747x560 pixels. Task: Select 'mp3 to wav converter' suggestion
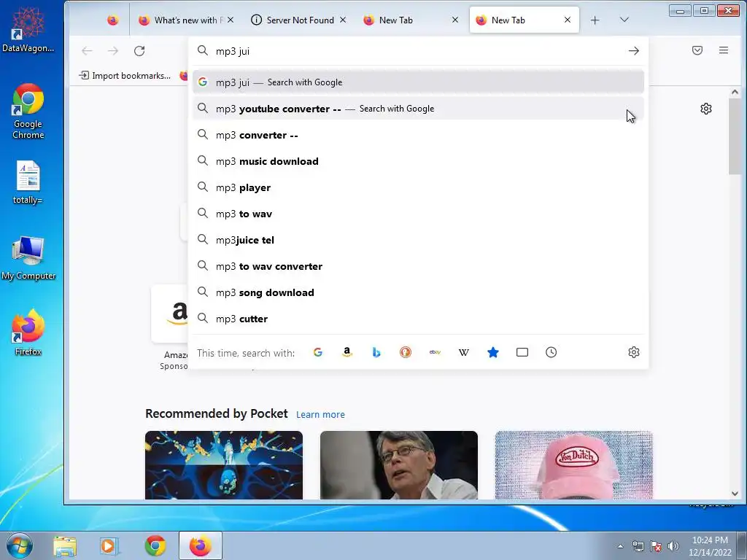point(418,266)
